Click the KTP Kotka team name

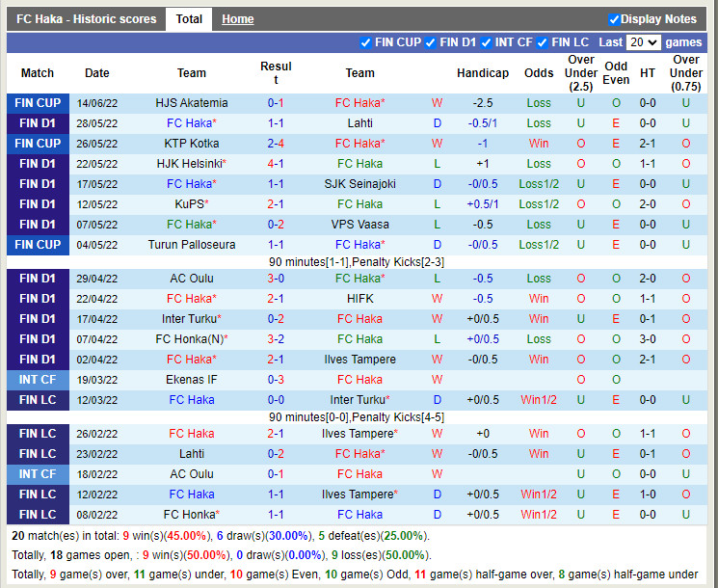coord(192,144)
